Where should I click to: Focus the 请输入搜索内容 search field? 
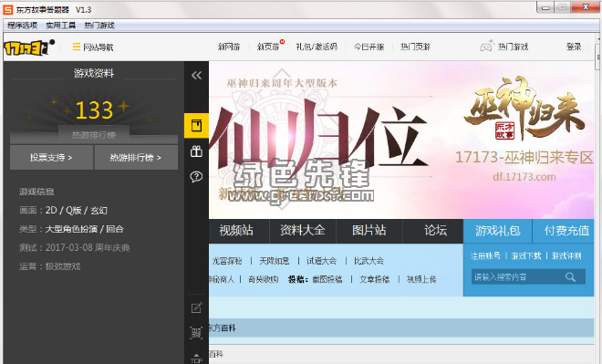tap(528, 276)
